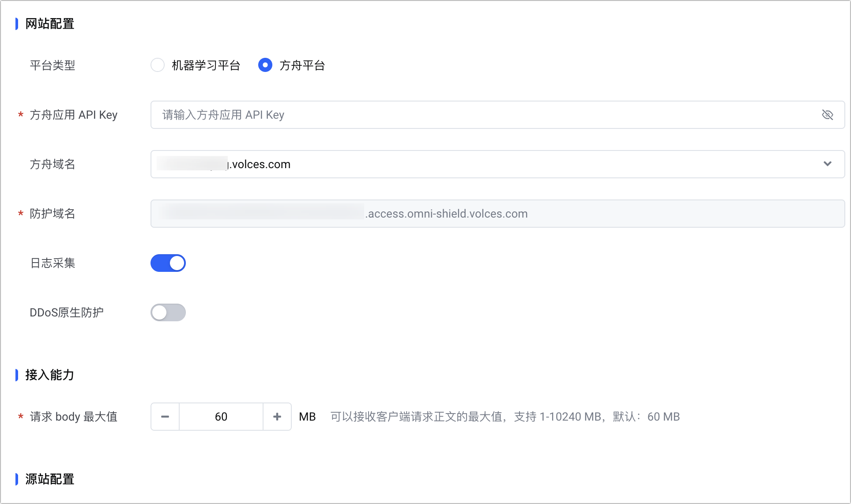Click the 接入能力 section heading
Screen dimensions: 851x504
(49, 375)
